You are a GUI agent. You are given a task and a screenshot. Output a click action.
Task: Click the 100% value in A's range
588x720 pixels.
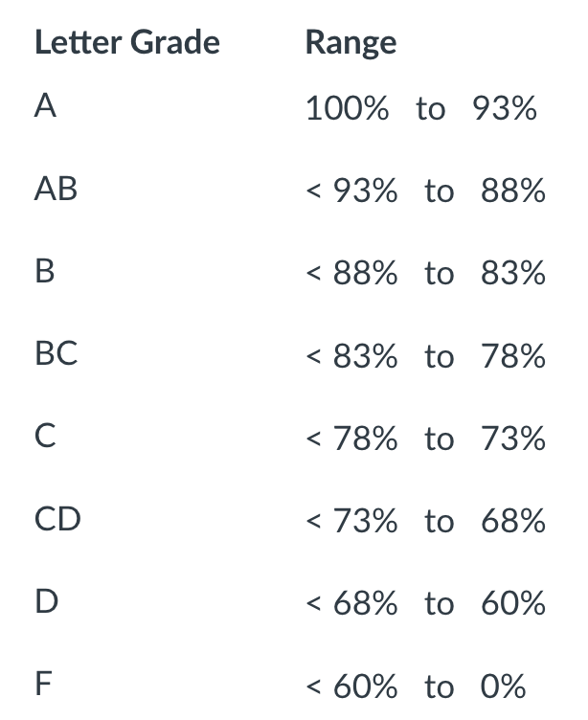click(x=348, y=109)
